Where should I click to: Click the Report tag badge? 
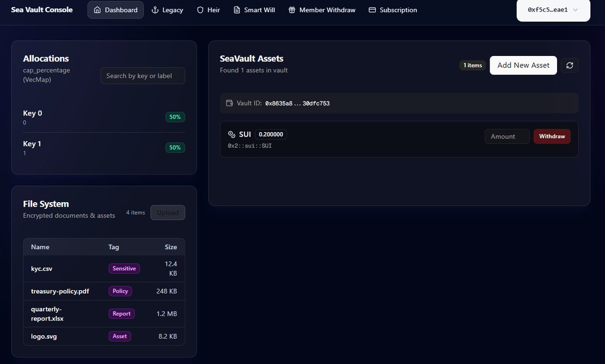pos(122,314)
